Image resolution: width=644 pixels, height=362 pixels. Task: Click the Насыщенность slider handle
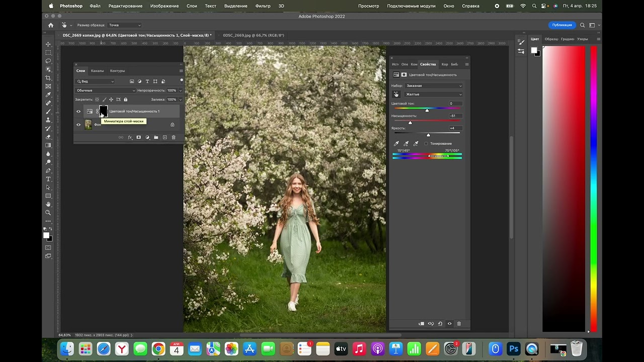pyautogui.click(x=410, y=123)
